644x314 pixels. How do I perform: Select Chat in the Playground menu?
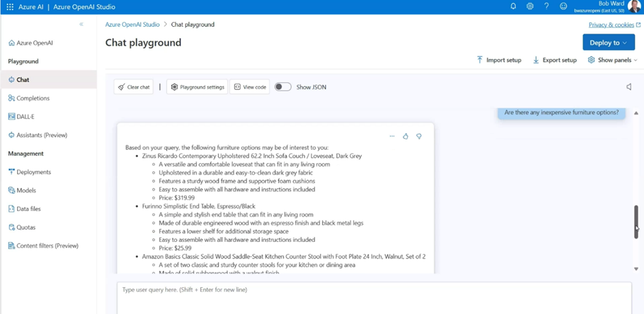(49, 80)
